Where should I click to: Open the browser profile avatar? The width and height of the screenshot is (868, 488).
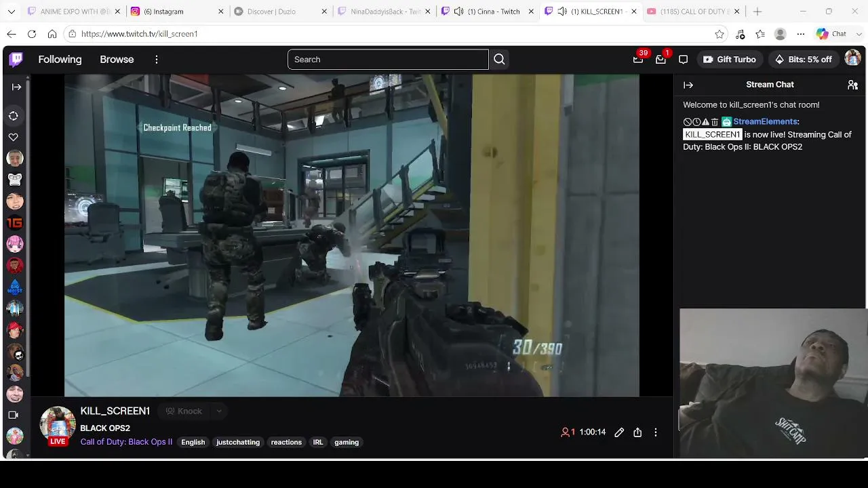point(781,34)
